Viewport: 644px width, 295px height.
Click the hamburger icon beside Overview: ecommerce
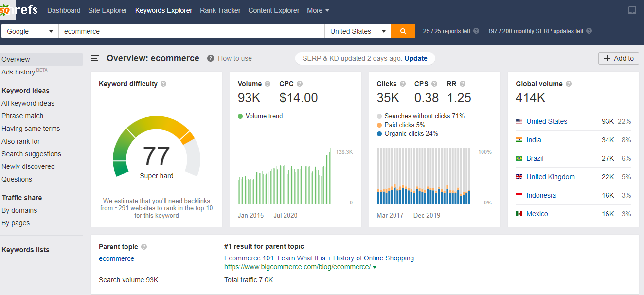[94, 58]
